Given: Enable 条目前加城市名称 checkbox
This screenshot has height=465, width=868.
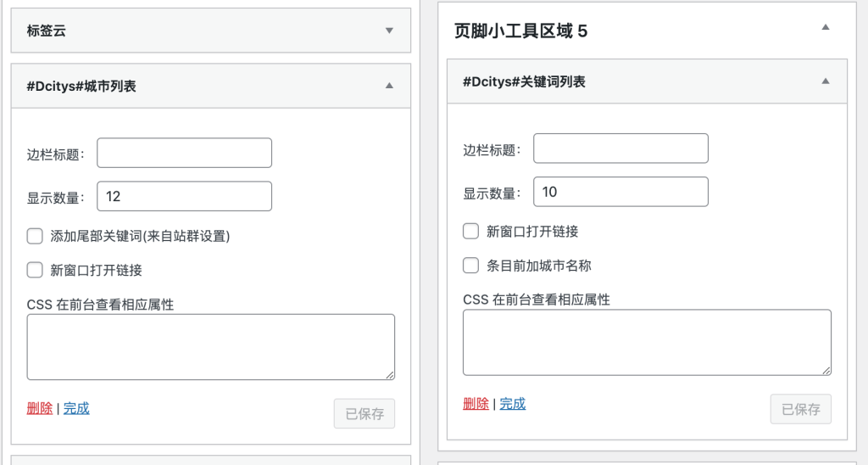Looking at the screenshot, I should coord(470,266).
